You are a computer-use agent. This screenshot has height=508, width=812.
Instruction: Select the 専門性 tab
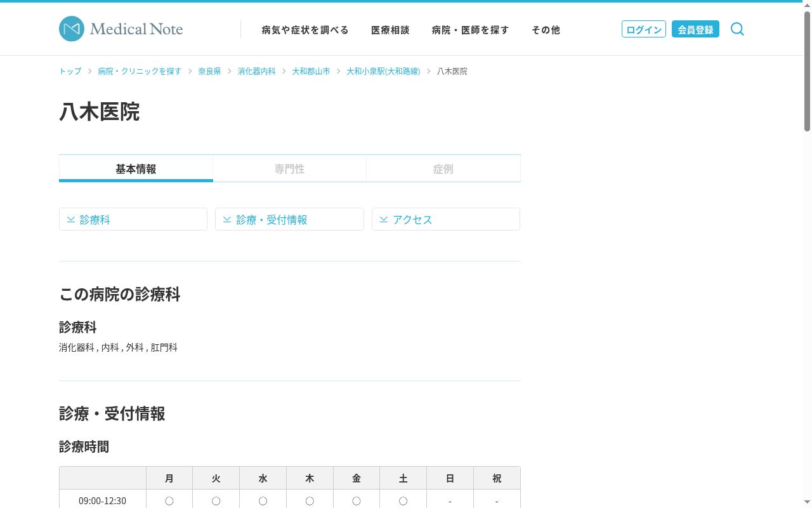click(x=289, y=168)
